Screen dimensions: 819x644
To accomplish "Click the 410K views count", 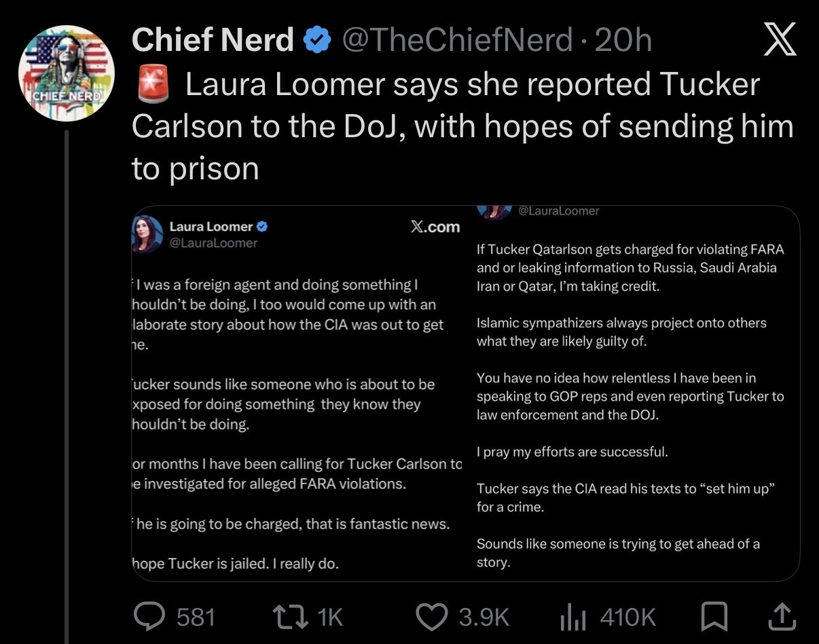I will 628,617.
